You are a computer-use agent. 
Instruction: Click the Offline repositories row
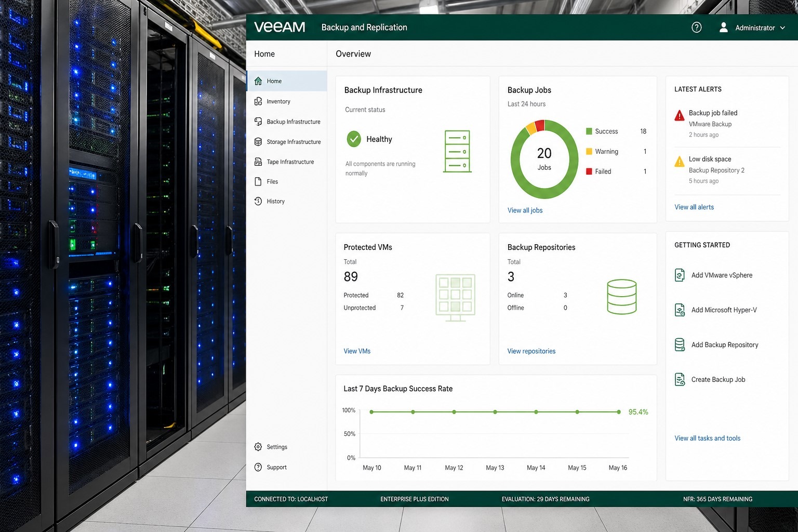click(x=537, y=308)
